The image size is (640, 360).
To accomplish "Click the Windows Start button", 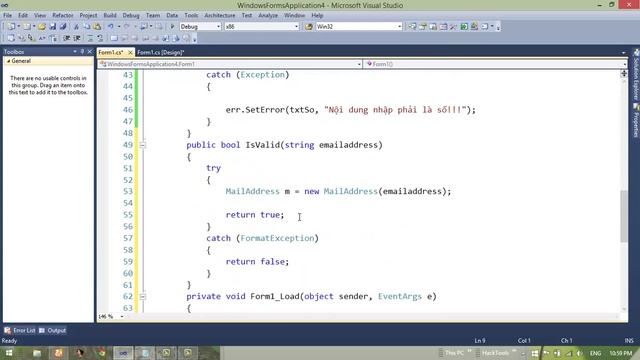I will point(9,353).
